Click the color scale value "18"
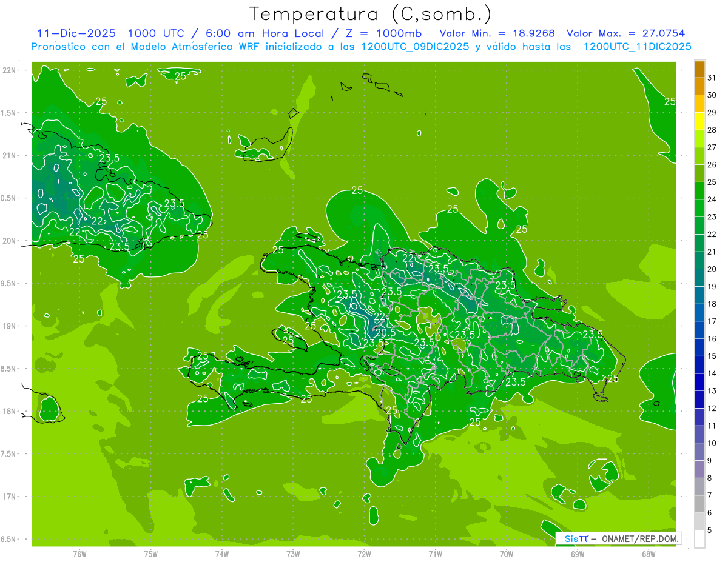The width and height of the screenshot is (728, 562). 712,304
